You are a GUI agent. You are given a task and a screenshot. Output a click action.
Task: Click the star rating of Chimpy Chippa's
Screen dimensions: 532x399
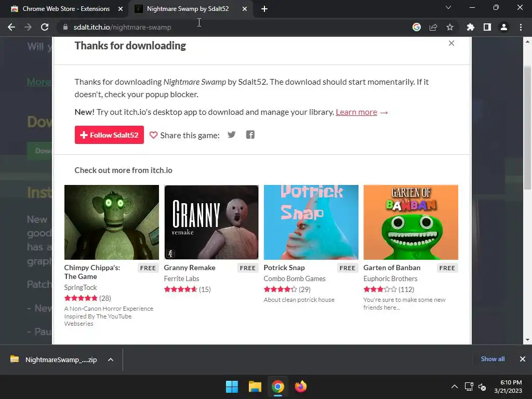point(81,298)
